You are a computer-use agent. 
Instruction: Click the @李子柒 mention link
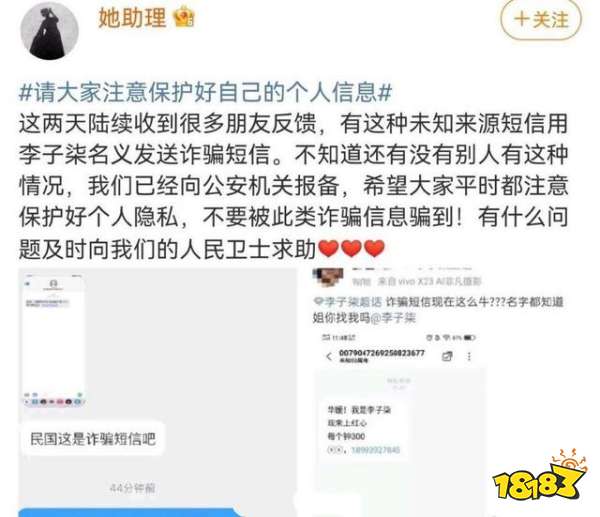tap(393, 318)
